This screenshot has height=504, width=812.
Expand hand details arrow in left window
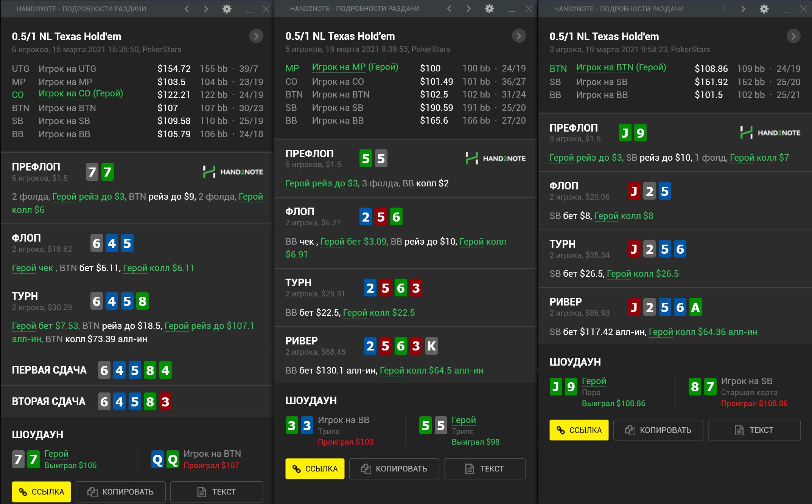coord(256,36)
